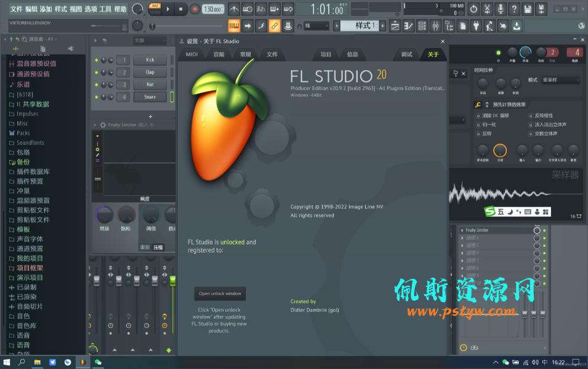Stop playback with the stop button
Viewport: 588px width, 369px height.
(181, 9)
